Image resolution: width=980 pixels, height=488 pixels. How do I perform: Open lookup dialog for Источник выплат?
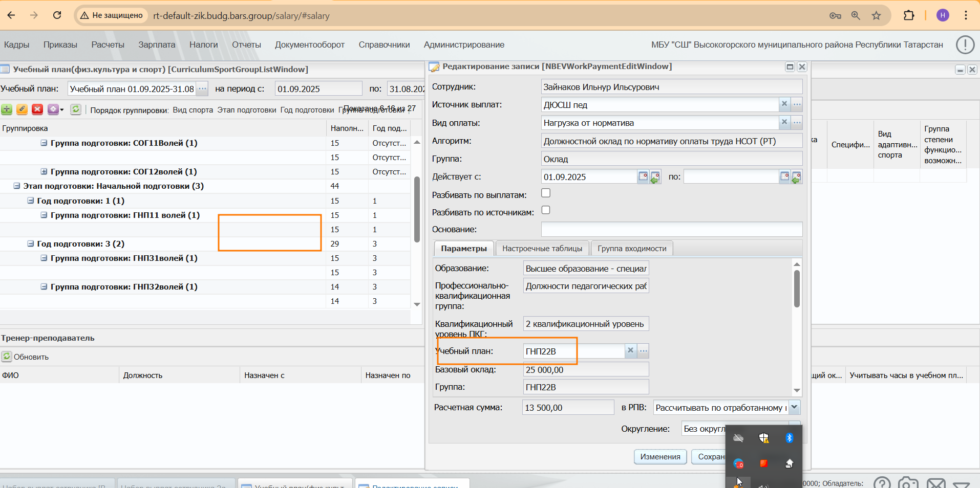tap(797, 104)
